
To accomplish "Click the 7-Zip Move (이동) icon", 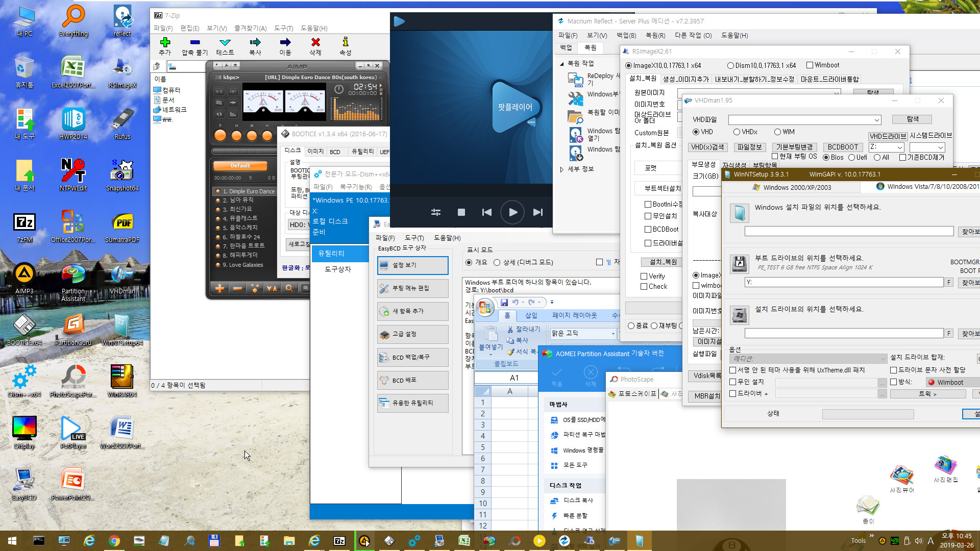I will click(x=285, y=42).
